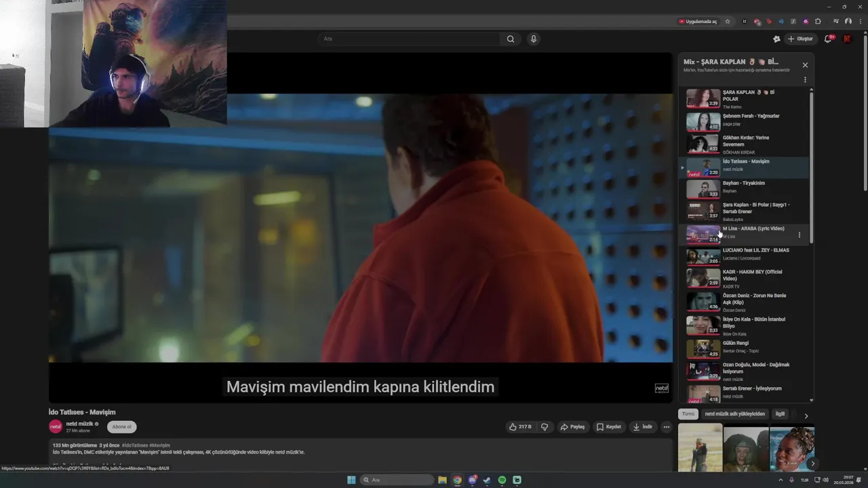This screenshot has height=488, width=868.
Task: Bookmark page with the star icon
Action: pos(728,21)
